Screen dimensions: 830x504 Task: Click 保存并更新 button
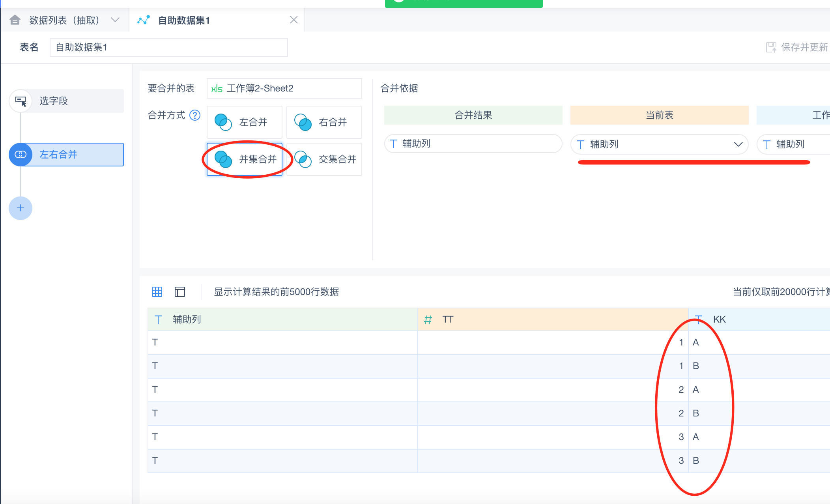804,47
